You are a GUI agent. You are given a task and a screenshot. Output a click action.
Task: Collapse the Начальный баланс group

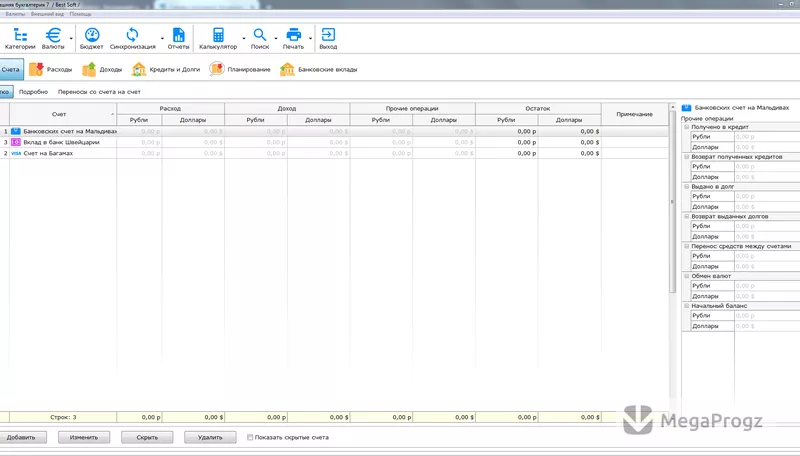[x=687, y=306]
